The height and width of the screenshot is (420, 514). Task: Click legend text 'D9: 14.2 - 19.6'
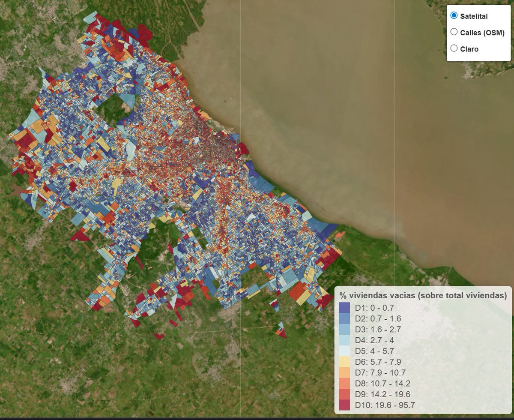point(382,394)
